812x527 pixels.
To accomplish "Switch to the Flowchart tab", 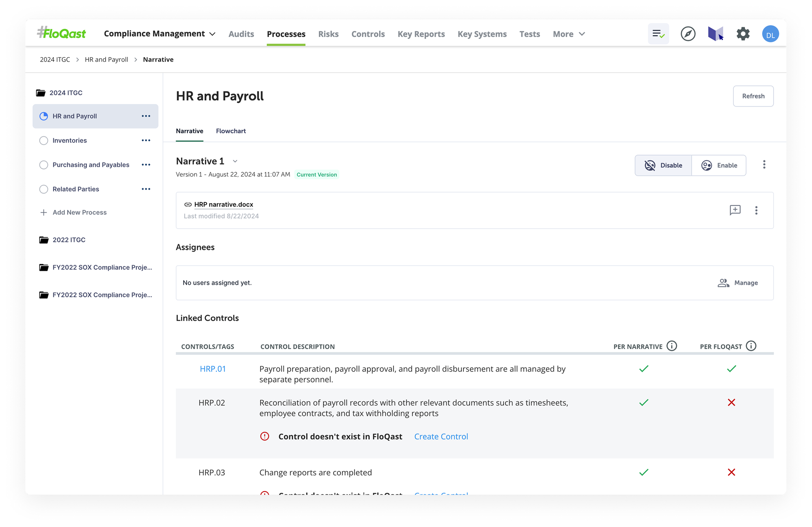I will [231, 131].
